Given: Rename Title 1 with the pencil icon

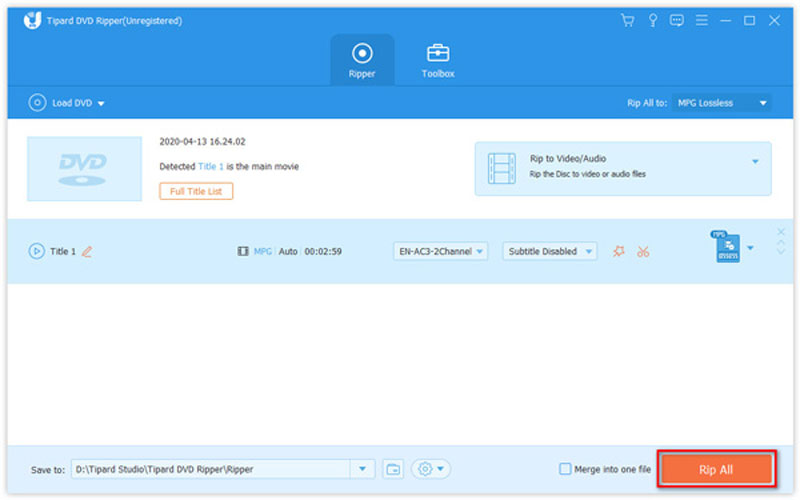Looking at the screenshot, I should [86, 251].
